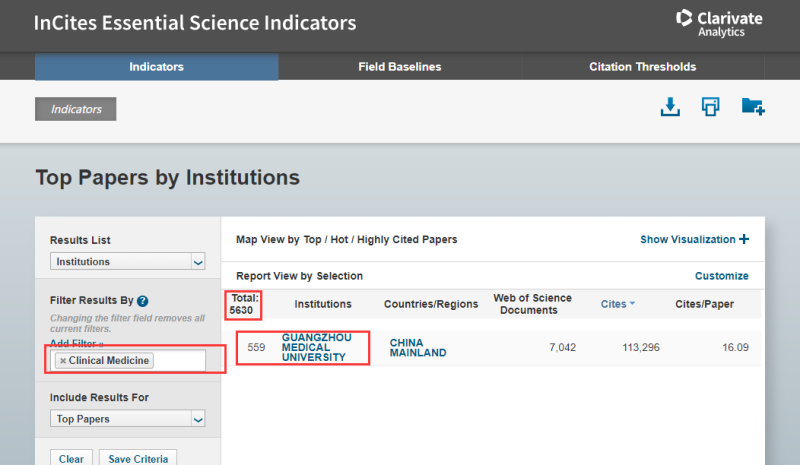Screen dimensions: 800x465
Task: Open the Results List Institutions dropdown
Action: point(127,262)
